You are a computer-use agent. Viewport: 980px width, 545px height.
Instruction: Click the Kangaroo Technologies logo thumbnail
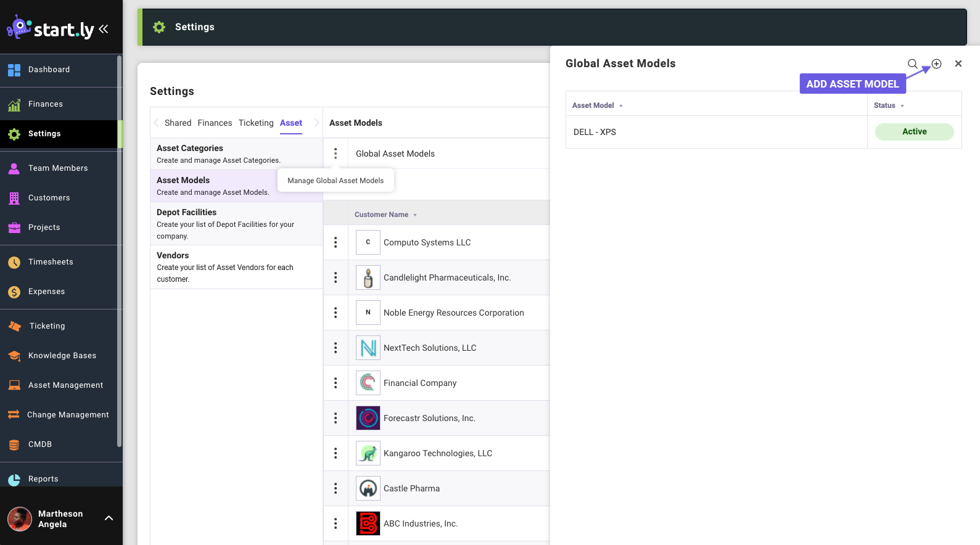368,453
